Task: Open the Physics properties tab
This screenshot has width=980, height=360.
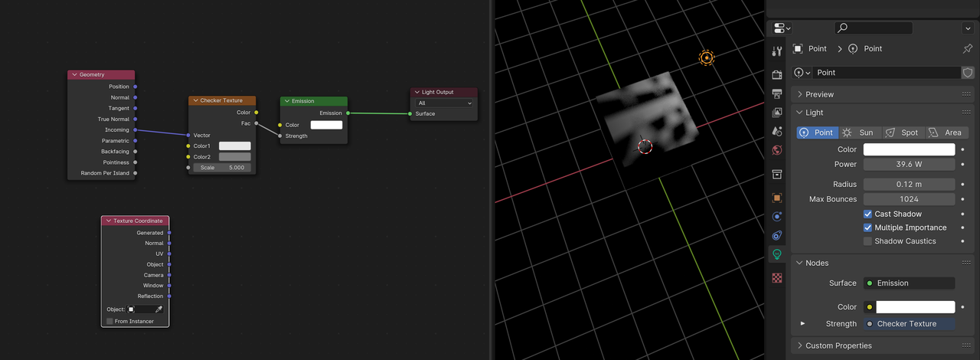Action: pyautogui.click(x=777, y=217)
